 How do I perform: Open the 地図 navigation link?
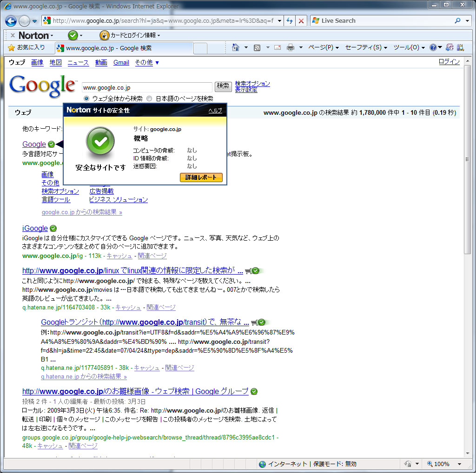(x=56, y=62)
